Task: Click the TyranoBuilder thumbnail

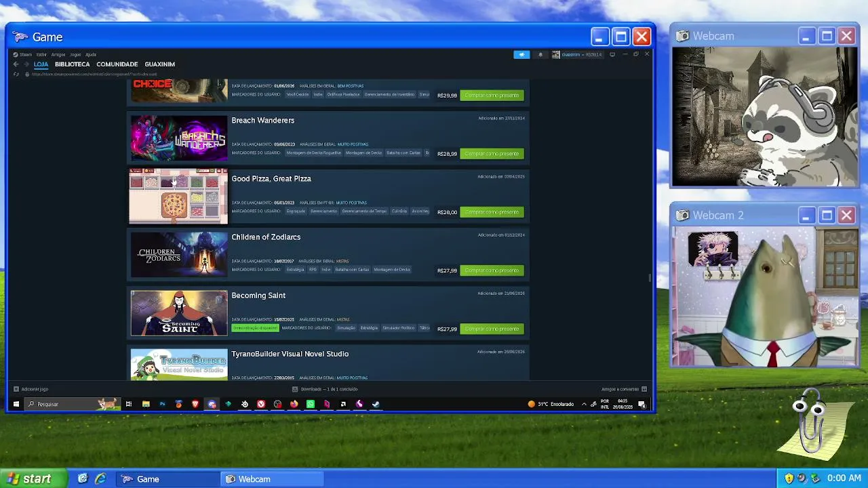Action: (179, 365)
